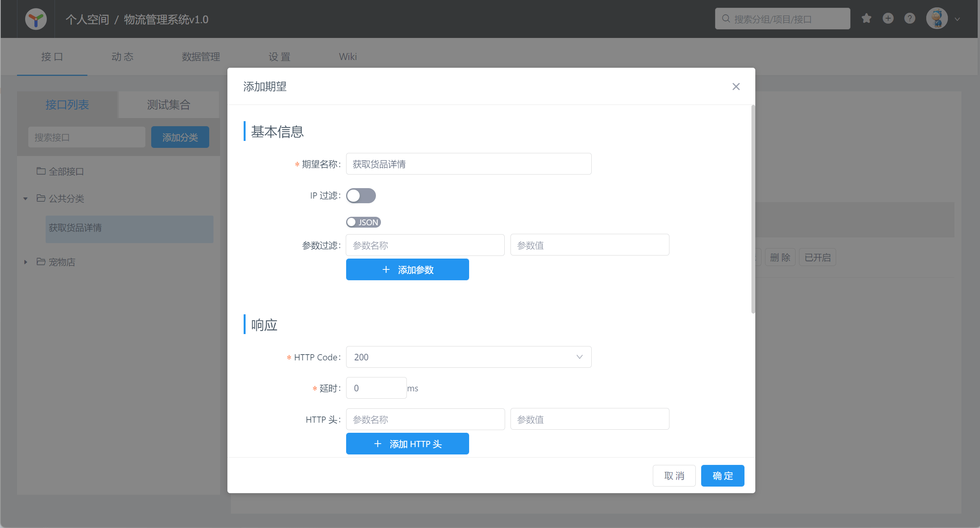Expand the 宠物店 tree node

[x=26, y=262]
